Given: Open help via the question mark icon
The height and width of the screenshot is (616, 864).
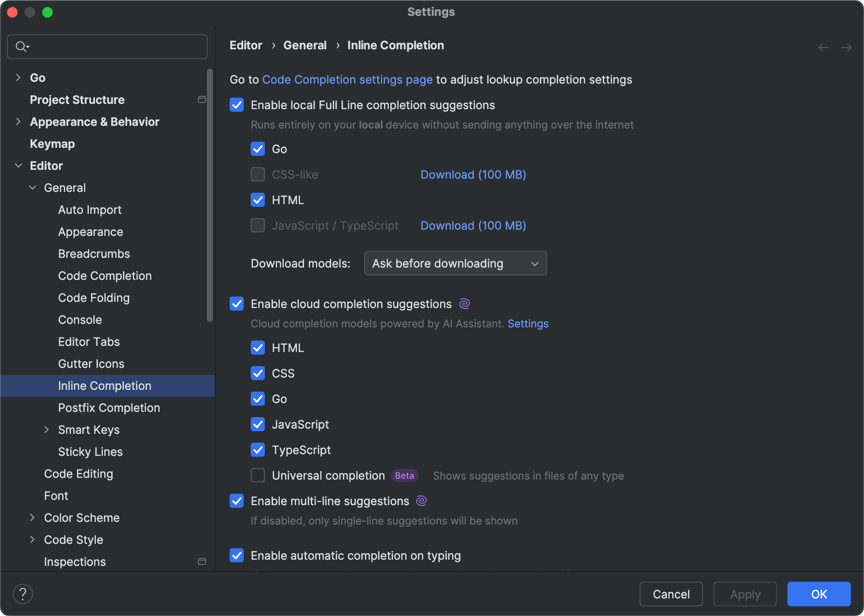Looking at the screenshot, I should [x=23, y=594].
